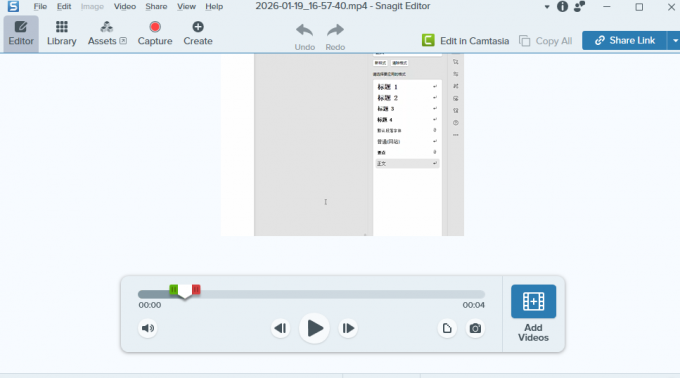The height and width of the screenshot is (378, 680).
Task: Open the title bar dropdown arrow
Action: coord(546,7)
